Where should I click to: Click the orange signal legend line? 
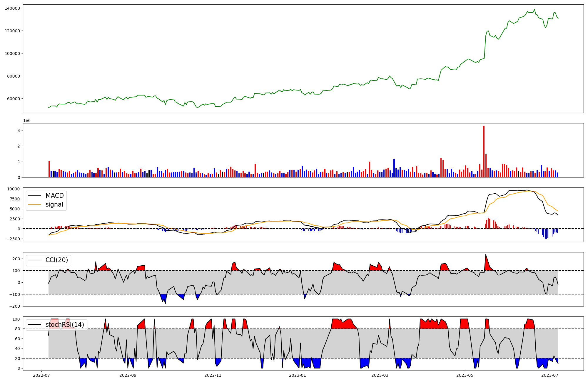tap(35, 205)
